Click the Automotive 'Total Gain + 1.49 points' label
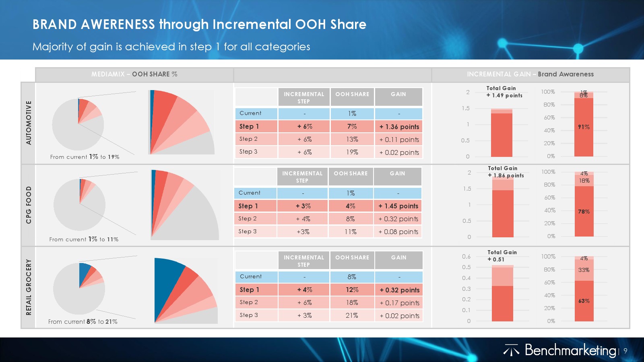 [x=504, y=92]
